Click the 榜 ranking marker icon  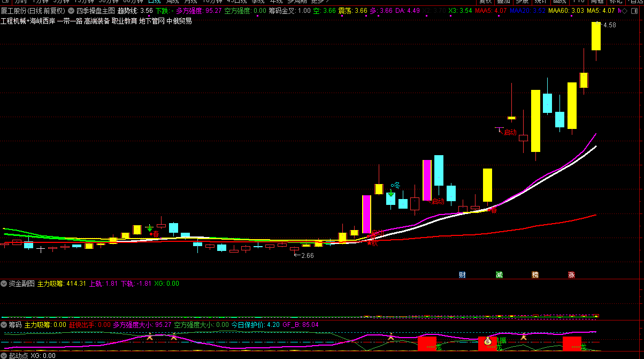click(x=535, y=275)
